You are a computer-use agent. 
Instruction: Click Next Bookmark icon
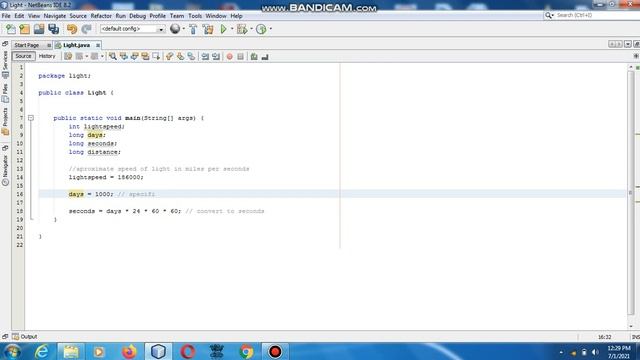click(x=180, y=56)
